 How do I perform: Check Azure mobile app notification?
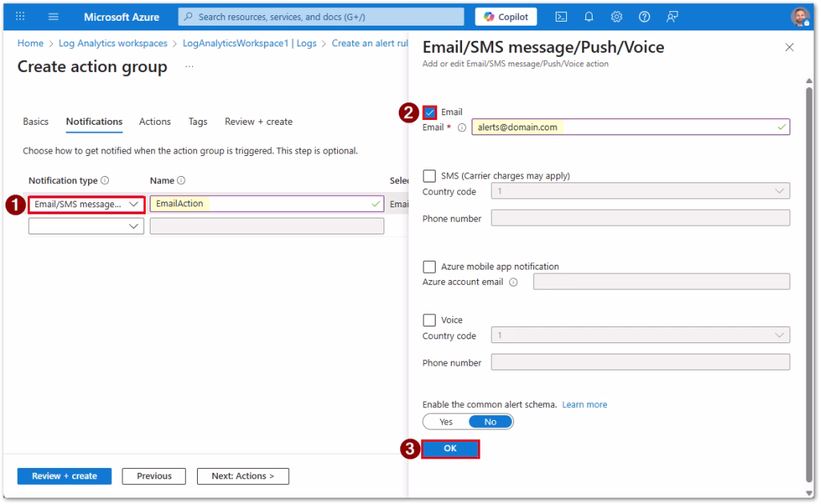pos(429,266)
